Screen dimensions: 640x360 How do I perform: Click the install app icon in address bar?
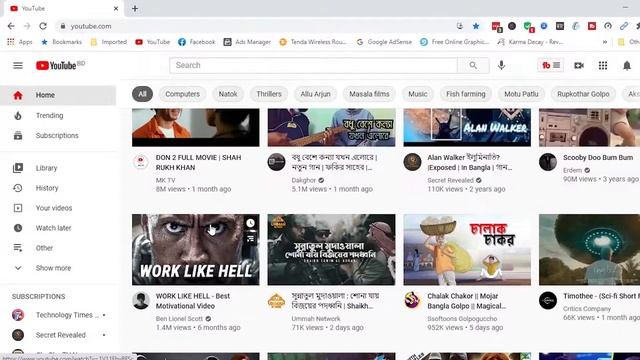pyautogui.click(x=460, y=26)
